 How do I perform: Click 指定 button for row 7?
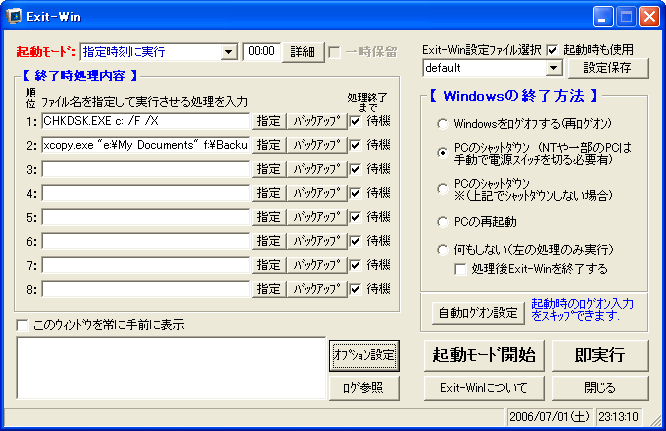(269, 265)
